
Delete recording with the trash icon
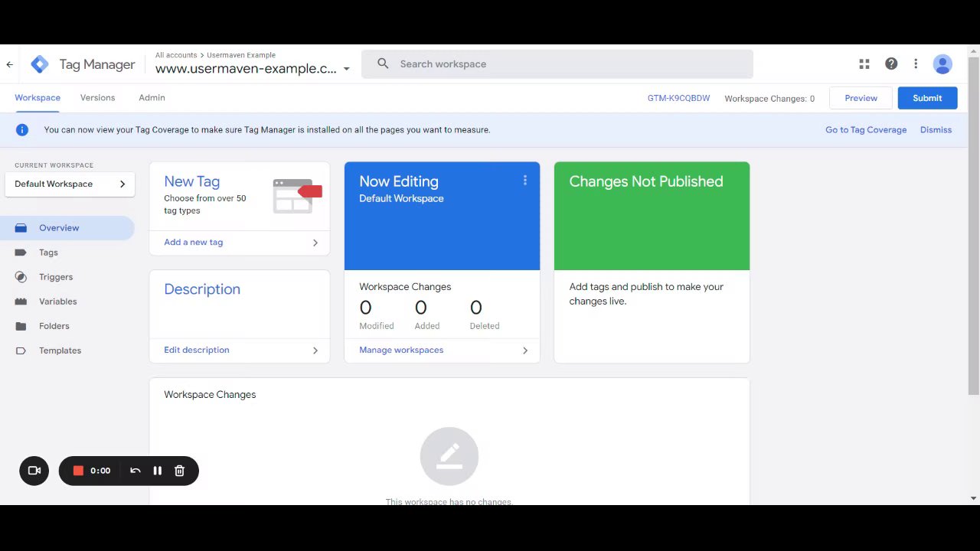coord(180,471)
